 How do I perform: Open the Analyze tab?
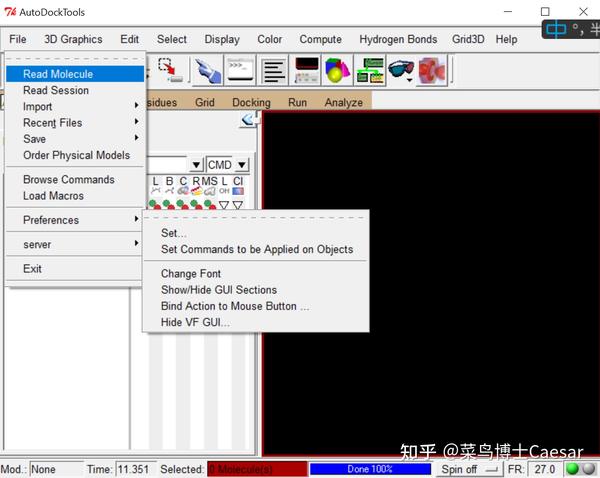[344, 103]
